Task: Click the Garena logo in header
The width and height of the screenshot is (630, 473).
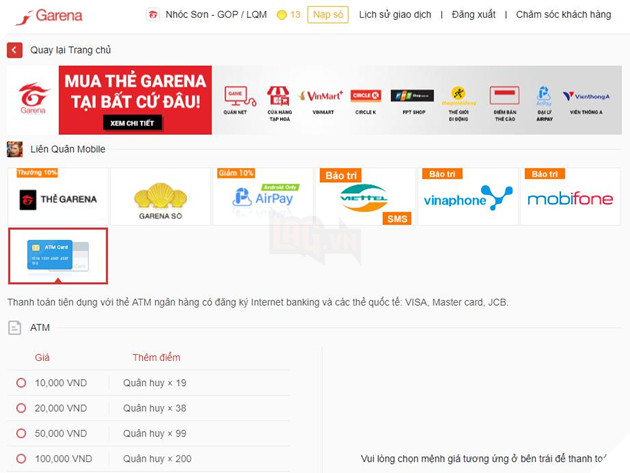Action: tap(49, 16)
